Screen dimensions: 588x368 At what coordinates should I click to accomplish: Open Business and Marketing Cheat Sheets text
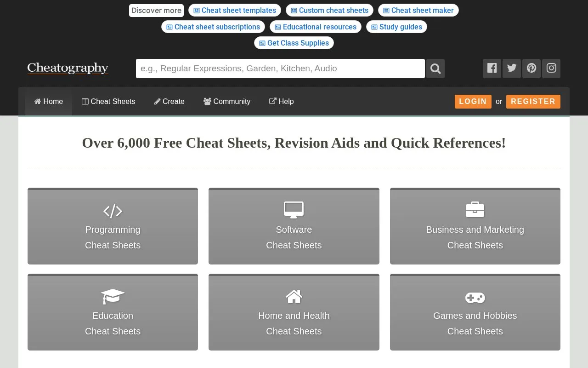(x=475, y=237)
